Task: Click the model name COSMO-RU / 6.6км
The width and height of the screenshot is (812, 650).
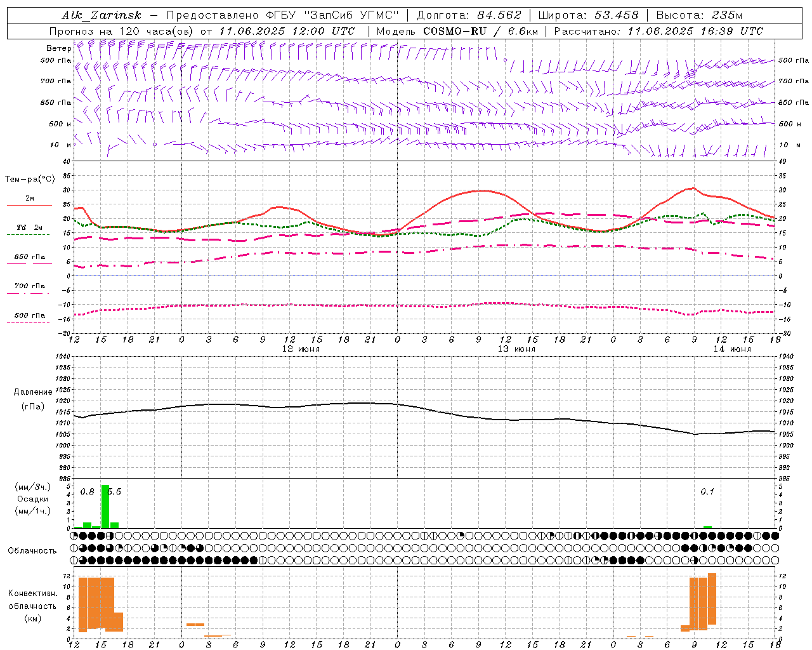Action: tap(481, 31)
